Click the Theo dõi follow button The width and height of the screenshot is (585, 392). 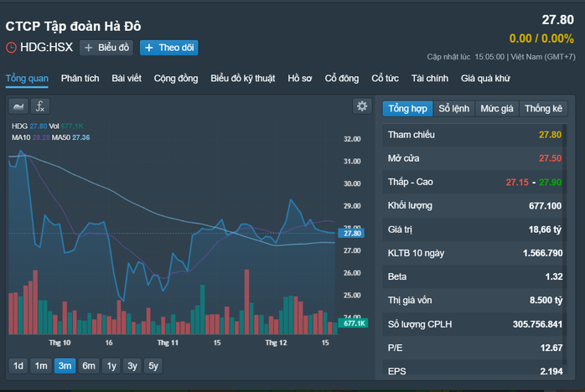click(169, 48)
